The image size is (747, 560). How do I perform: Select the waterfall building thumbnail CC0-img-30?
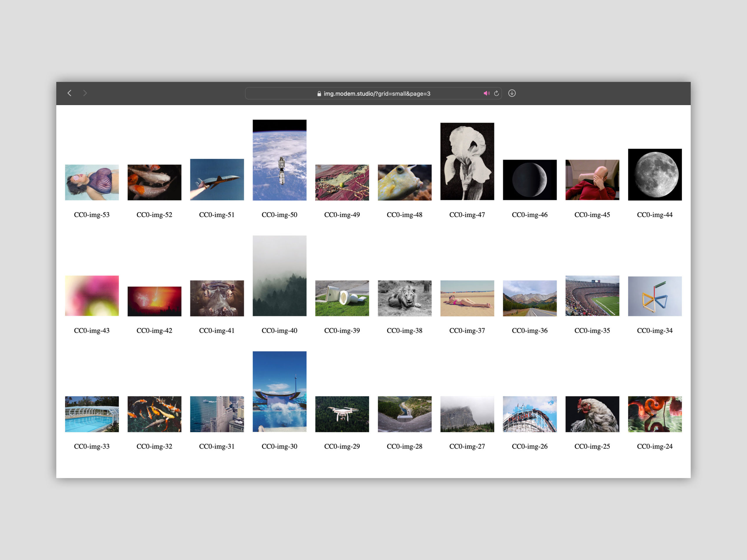pyautogui.click(x=280, y=391)
